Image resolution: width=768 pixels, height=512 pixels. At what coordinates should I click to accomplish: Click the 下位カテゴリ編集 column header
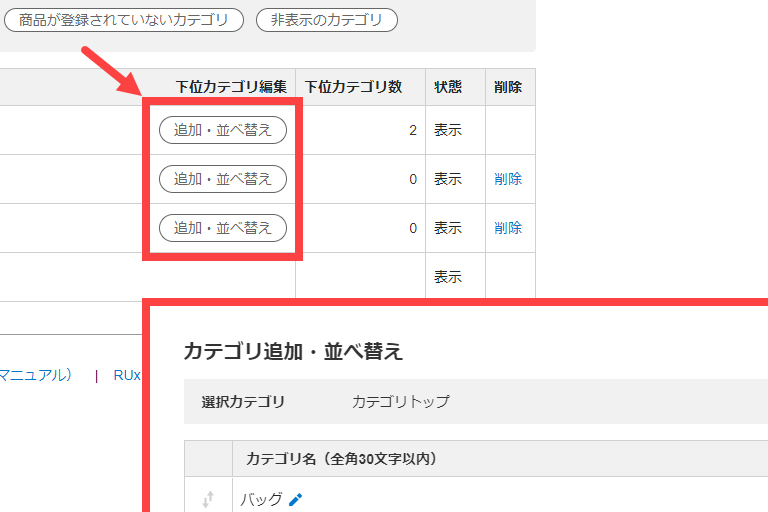pos(231,87)
